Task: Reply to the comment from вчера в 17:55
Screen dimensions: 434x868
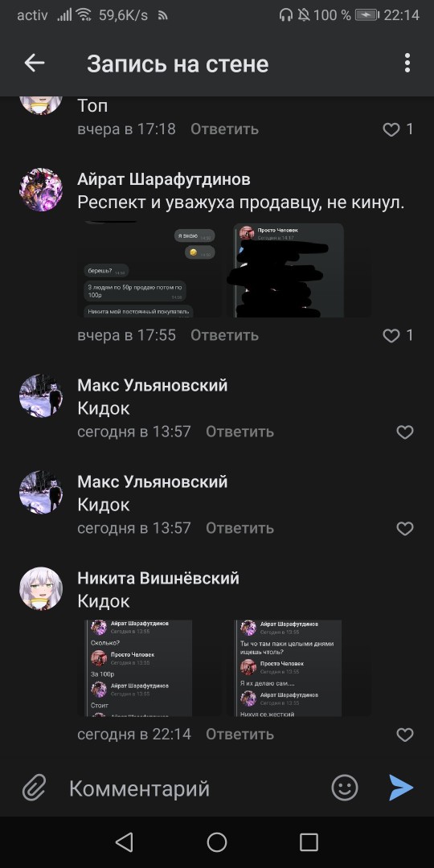Action: (x=225, y=335)
